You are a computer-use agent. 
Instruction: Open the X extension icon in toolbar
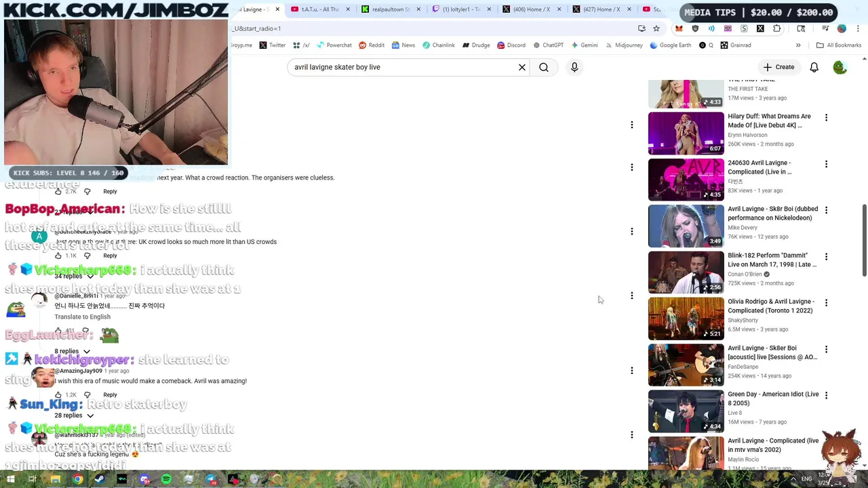pos(760,28)
